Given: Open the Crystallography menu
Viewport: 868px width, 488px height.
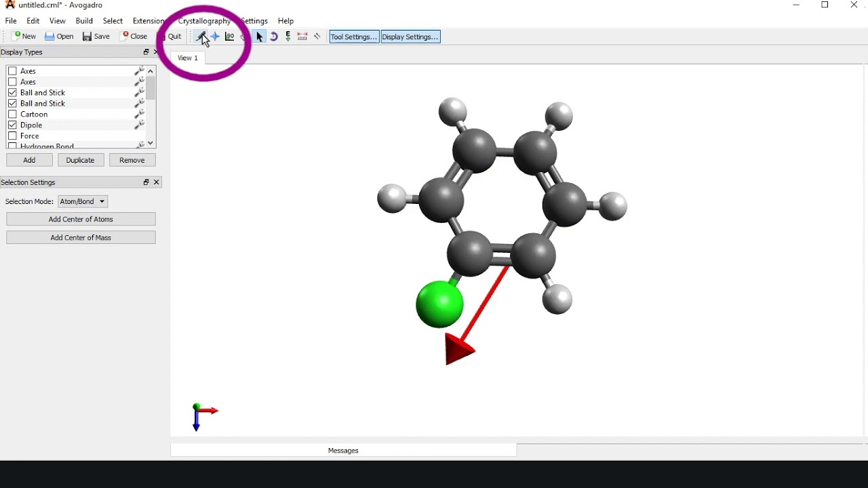Looking at the screenshot, I should point(204,21).
